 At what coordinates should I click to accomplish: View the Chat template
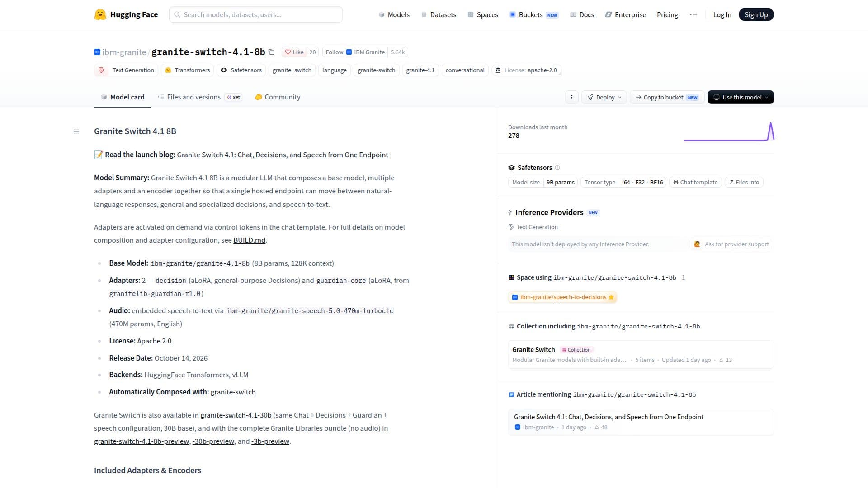coord(695,182)
